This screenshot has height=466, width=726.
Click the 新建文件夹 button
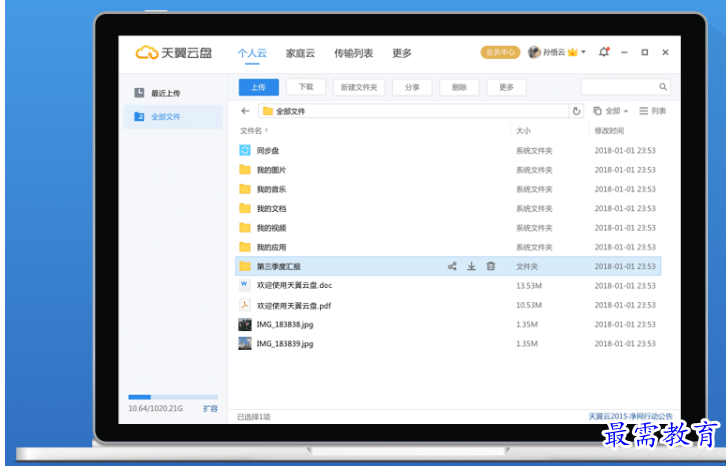(359, 87)
